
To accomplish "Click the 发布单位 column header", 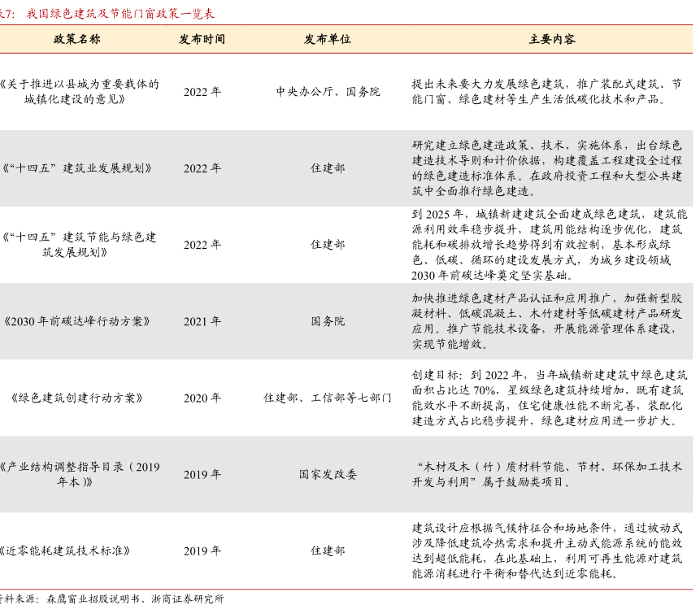I will point(328,39).
